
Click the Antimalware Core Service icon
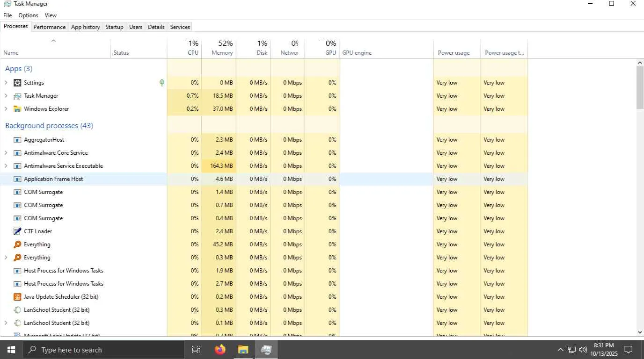coord(17,153)
